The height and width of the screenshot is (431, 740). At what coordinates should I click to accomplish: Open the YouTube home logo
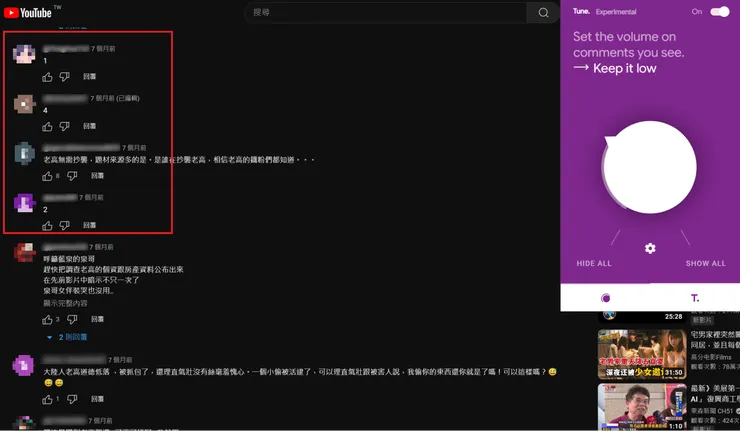tap(28, 13)
